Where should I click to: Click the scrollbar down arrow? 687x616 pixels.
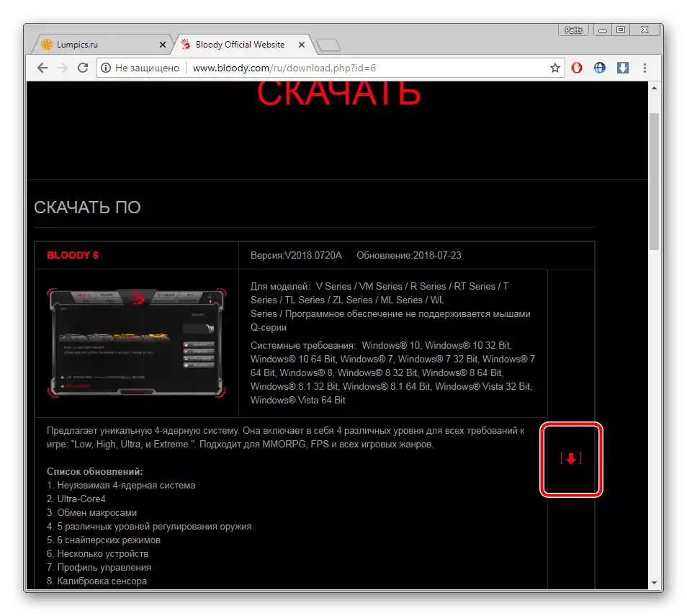(x=654, y=583)
